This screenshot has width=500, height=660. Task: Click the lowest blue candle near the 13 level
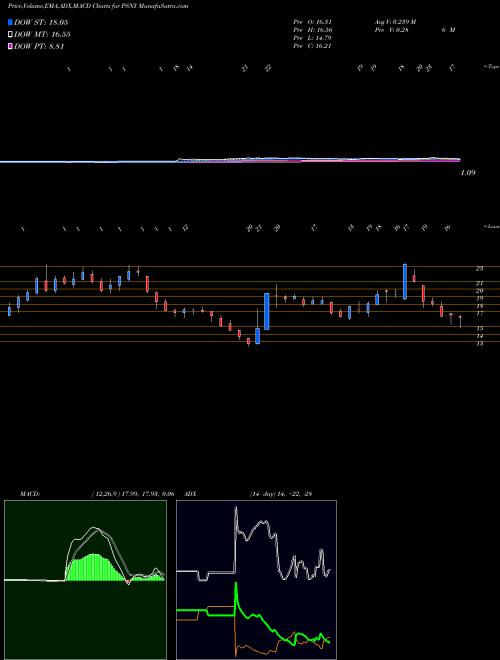[258, 336]
